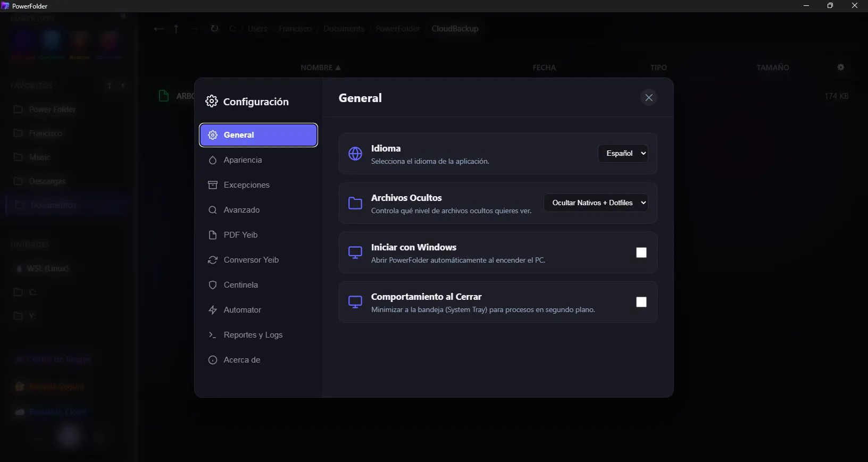Open Bóveda Segura in sidebar
868x462 pixels.
[66, 387]
